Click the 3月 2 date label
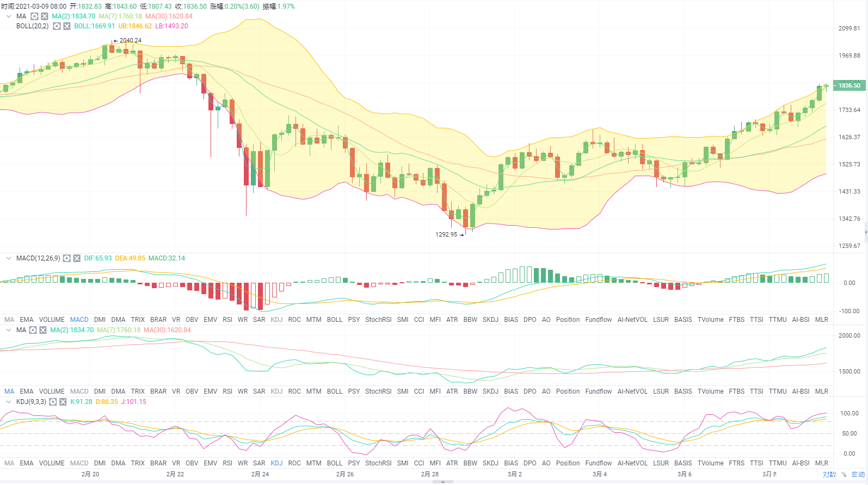This screenshot has width=868, height=485. tap(515, 474)
